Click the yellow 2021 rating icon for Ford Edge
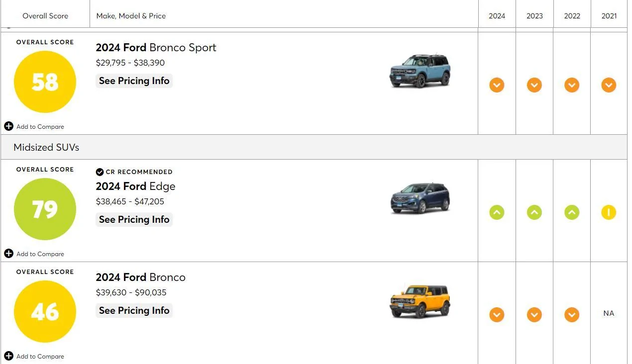Screen dimensions: 632x364 tap(609, 212)
